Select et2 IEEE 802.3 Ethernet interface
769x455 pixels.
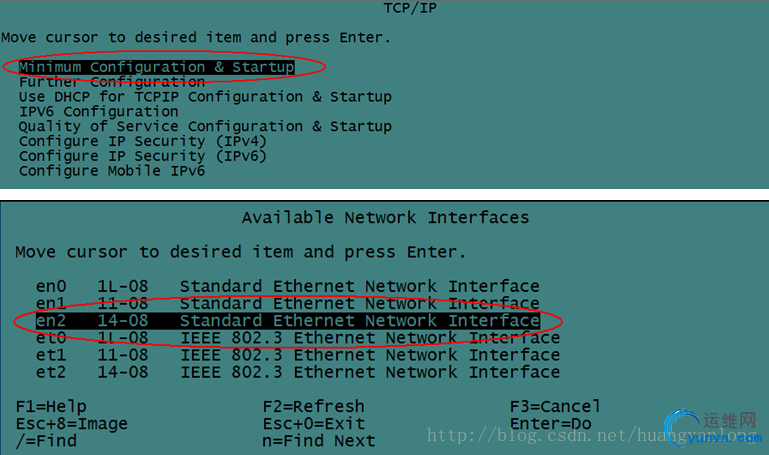point(297,372)
